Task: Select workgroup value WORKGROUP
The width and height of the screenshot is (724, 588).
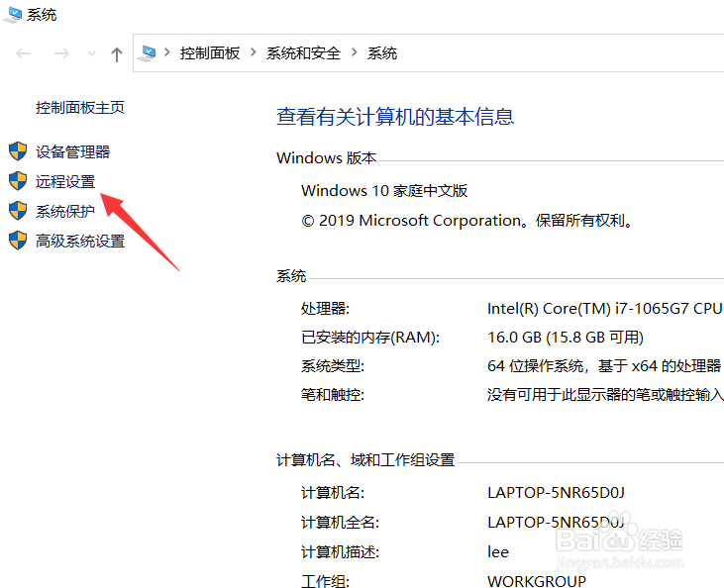Action: click(537, 581)
